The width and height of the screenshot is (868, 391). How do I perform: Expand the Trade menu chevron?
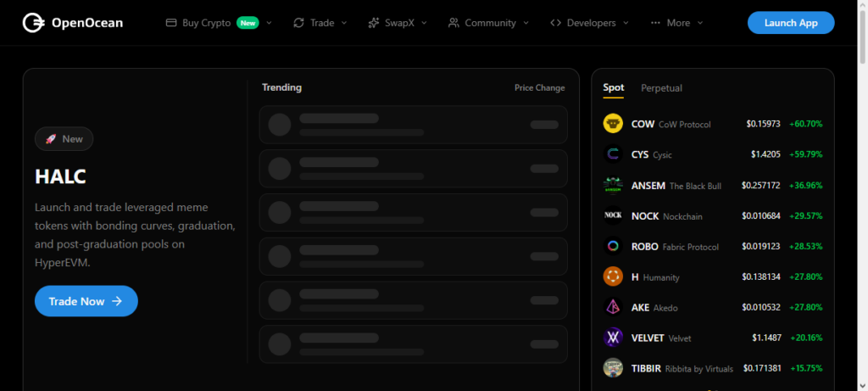(344, 23)
